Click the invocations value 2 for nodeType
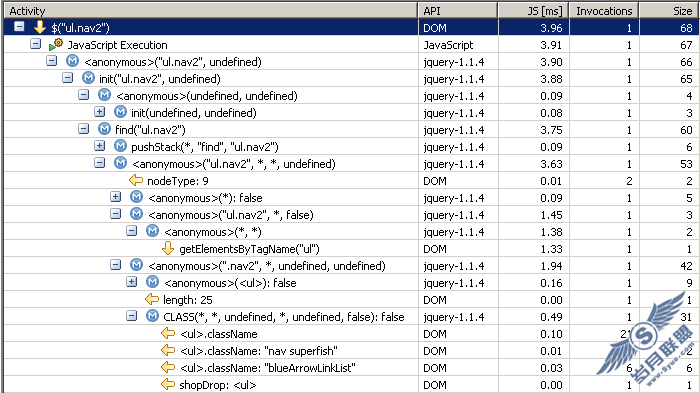The image size is (700, 393). pyautogui.click(x=629, y=181)
